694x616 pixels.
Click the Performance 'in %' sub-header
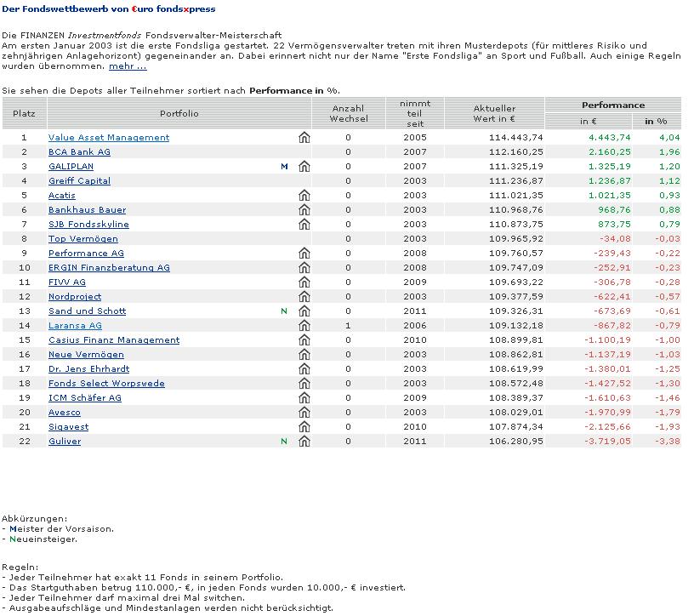tap(657, 122)
